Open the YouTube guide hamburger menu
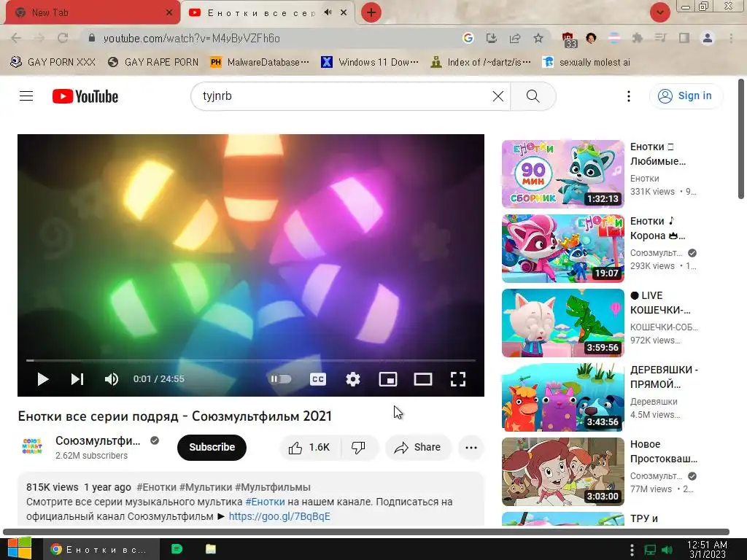The width and height of the screenshot is (747, 560). pos(26,96)
